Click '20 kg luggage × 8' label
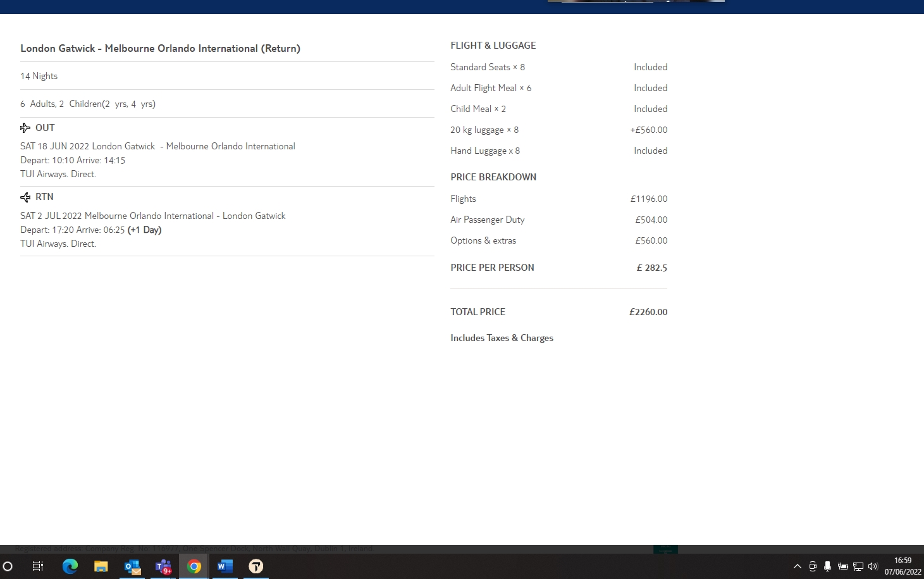 pyautogui.click(x=484, y=130)
